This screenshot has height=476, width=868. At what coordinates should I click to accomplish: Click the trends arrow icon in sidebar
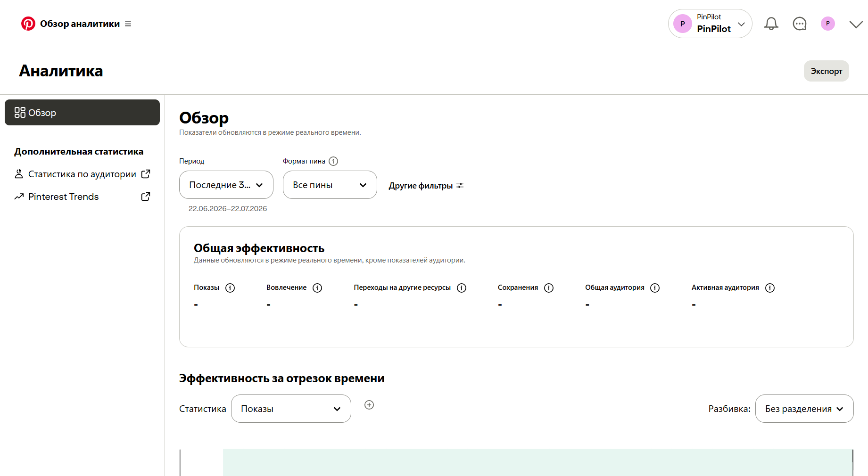(x=19, y=197)
